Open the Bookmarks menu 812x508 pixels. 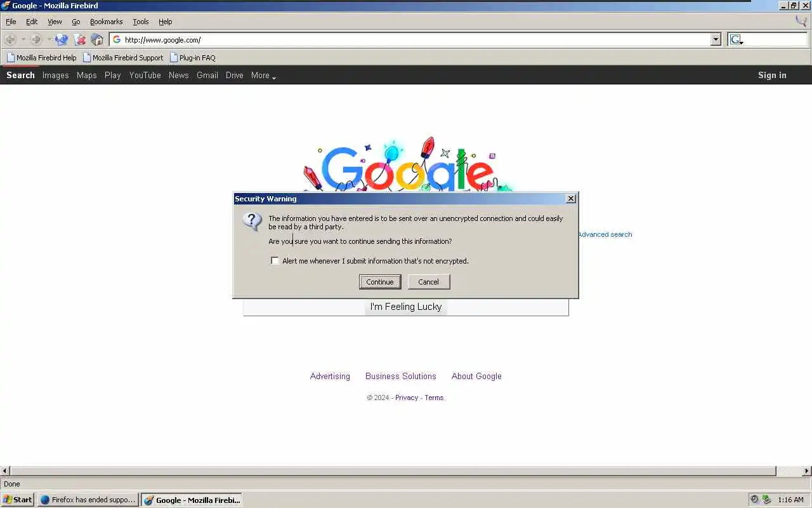pos(106,22)
